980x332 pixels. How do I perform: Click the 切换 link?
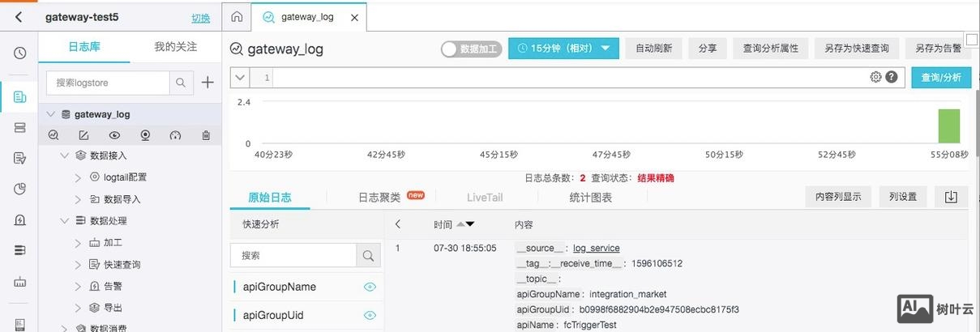tap(200, 18)
